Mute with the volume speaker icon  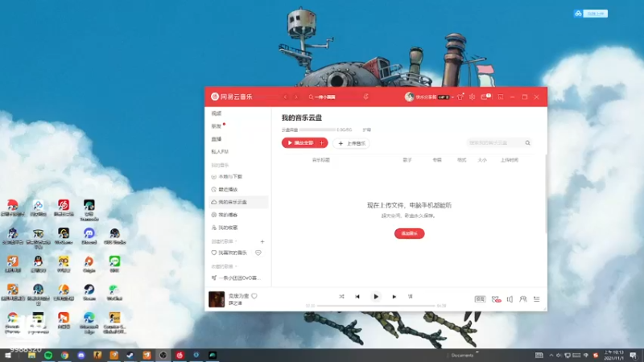pyautogui.click(x=510, y=299)
